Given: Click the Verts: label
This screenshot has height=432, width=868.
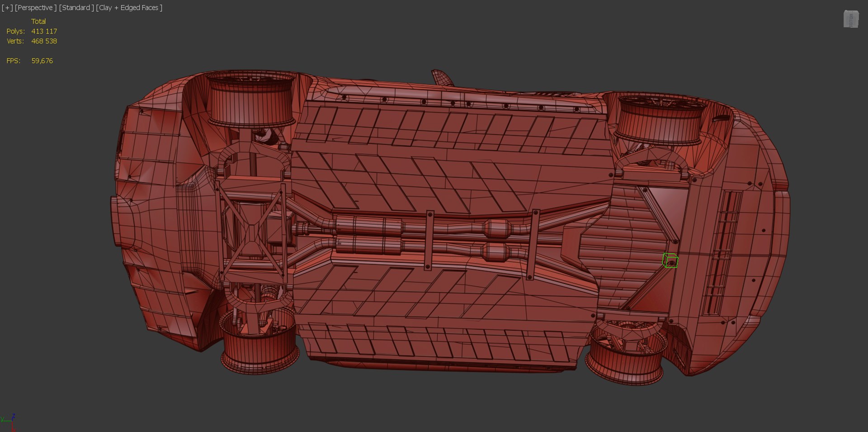Looking at the screenshot, I should [15, 41].
